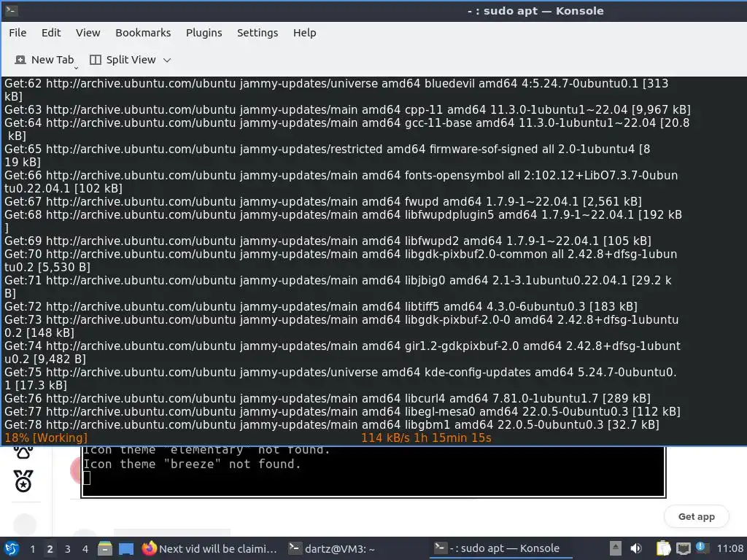This screenshot has height=560, width=747.
Task: Open the Help menu
Action: (x=304, y=33)
